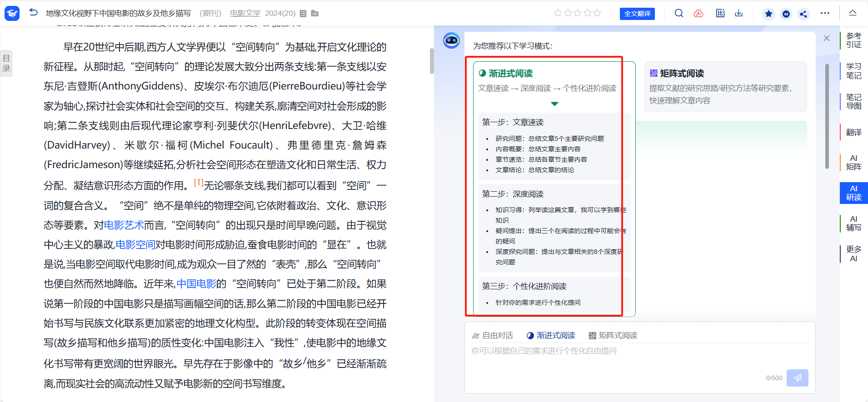This screenshot has height=402, width=868.
Task: Open the 学习笔记 sidebar tab
Action: click(853, 71)
